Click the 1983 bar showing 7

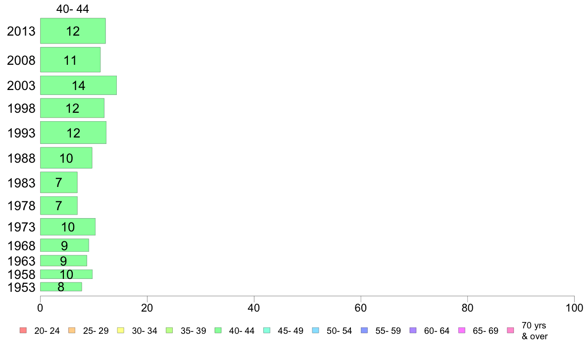click(x=58, y=182)
